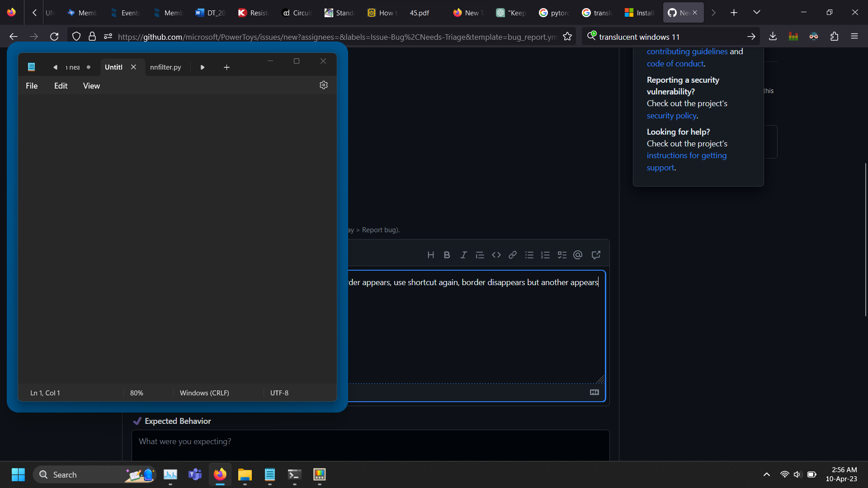Toggle a markdown task list item
This screenshot has height=488, width=868.
[x=561, y=255]
